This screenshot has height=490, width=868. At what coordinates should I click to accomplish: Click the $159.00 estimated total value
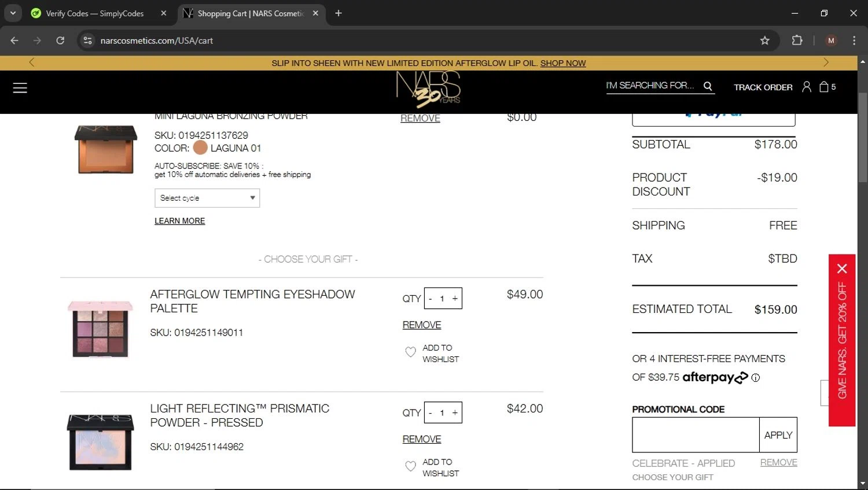[x=776, y=310]
